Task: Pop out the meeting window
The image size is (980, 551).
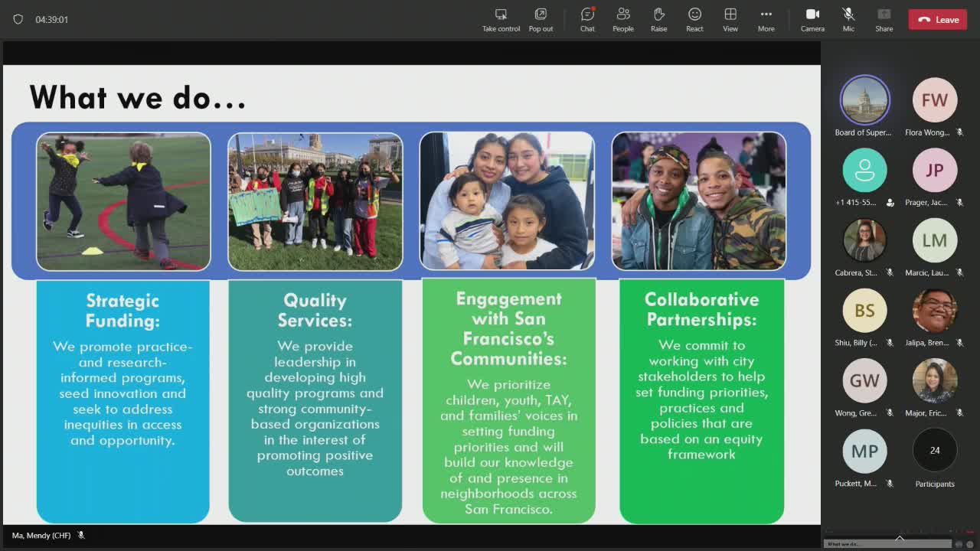Action: (x=541, y=19)
